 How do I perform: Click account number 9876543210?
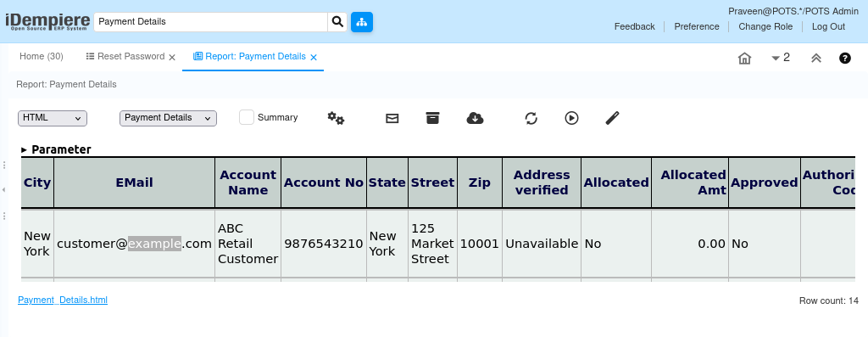point(324,244)
